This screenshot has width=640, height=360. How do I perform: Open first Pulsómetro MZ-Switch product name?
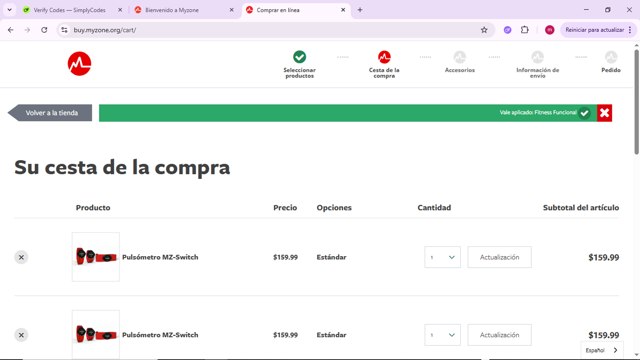(160, 257)
